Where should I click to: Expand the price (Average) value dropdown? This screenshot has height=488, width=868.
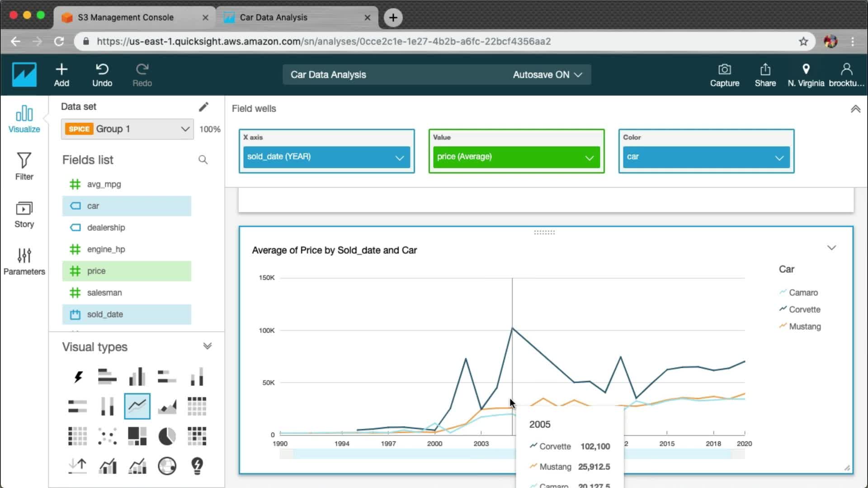pyautogui.click(x=589, y=157)
